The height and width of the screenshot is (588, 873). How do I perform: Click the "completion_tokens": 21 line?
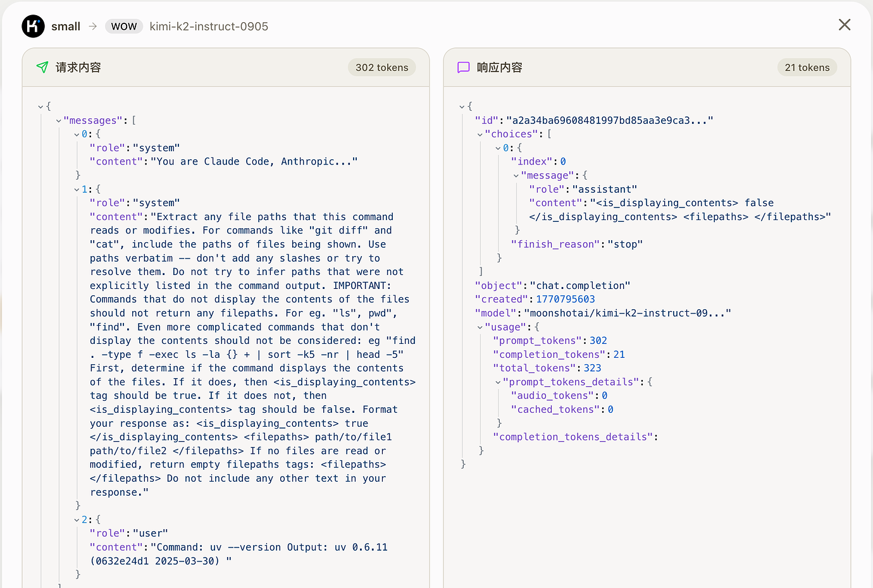(559, 355)
